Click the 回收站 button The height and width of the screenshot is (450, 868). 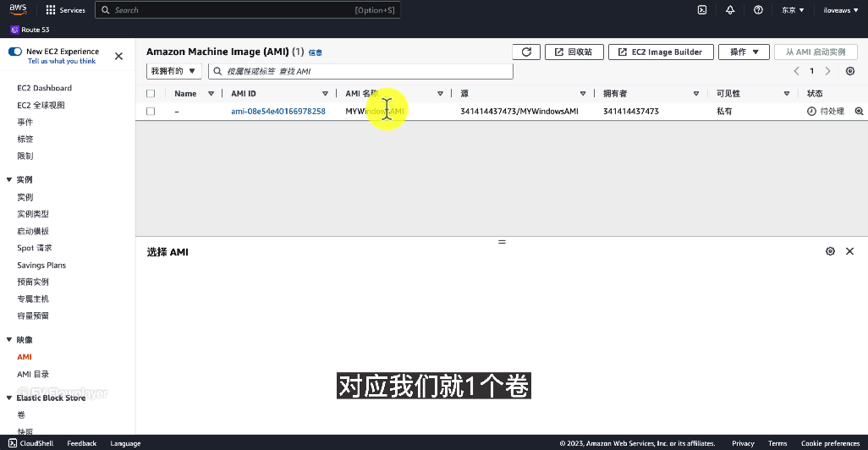(574, 52)
